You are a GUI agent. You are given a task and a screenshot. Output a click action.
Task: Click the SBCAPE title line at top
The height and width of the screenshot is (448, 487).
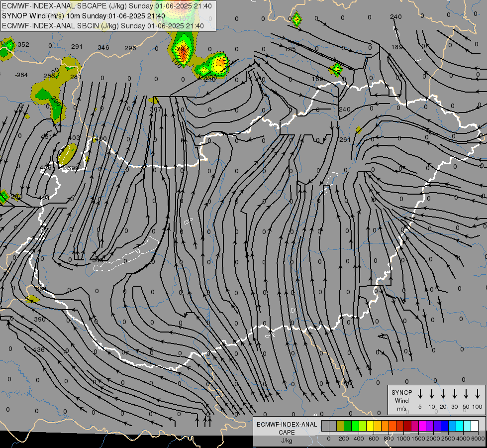coord(107,6)
